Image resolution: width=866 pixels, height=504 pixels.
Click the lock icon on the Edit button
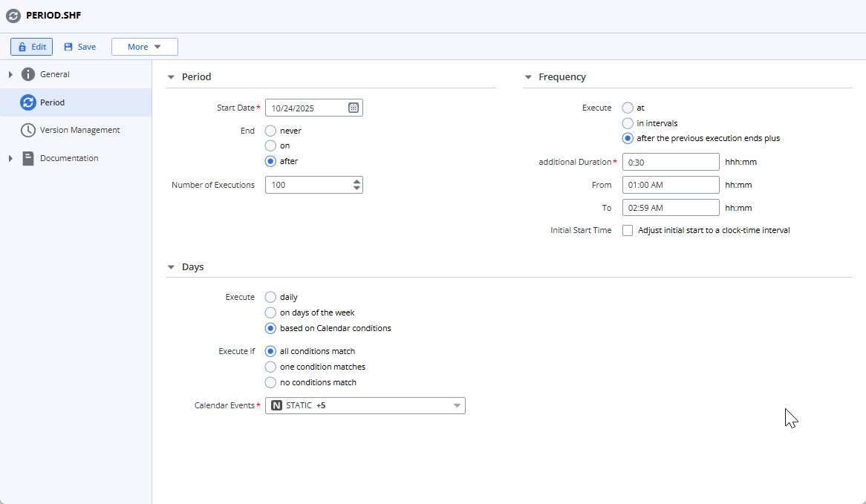tap(22, 46)
